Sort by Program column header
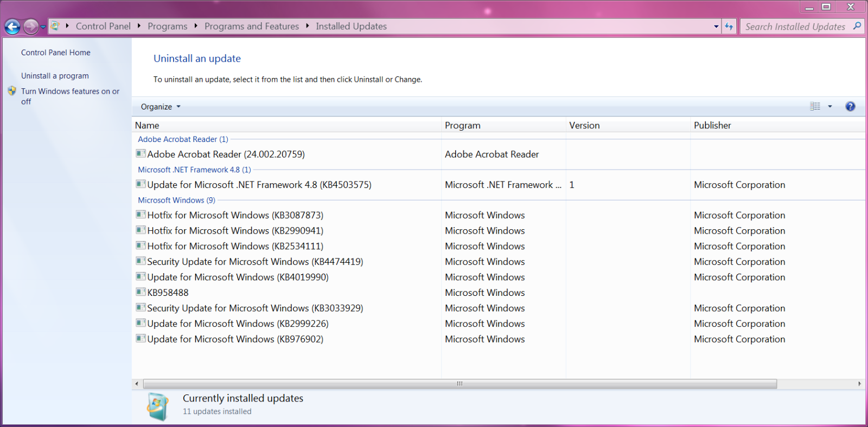The width and height of the screenshot is (868, 427). pyautogui.click(x=503, y=125)
